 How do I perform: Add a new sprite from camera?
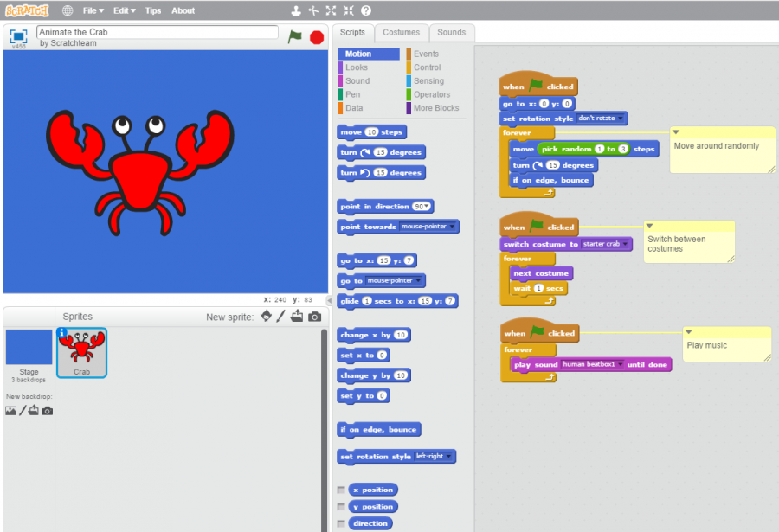(315, 317)
